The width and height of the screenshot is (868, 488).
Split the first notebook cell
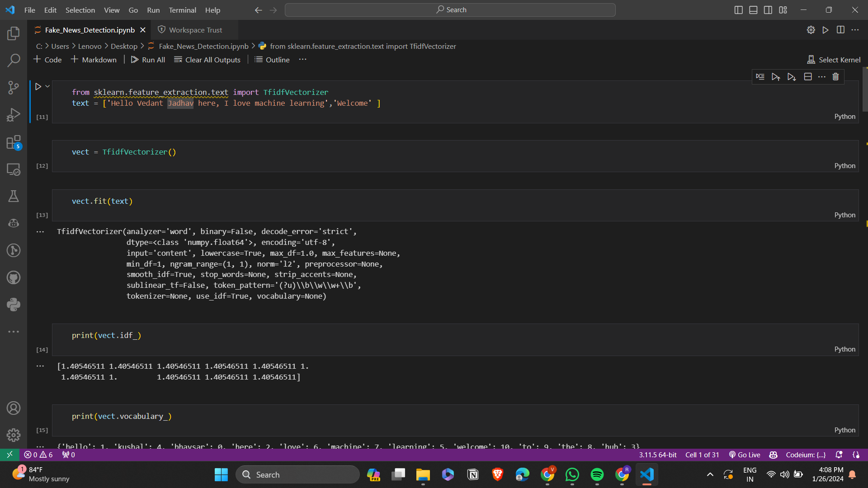click(808, 76)
